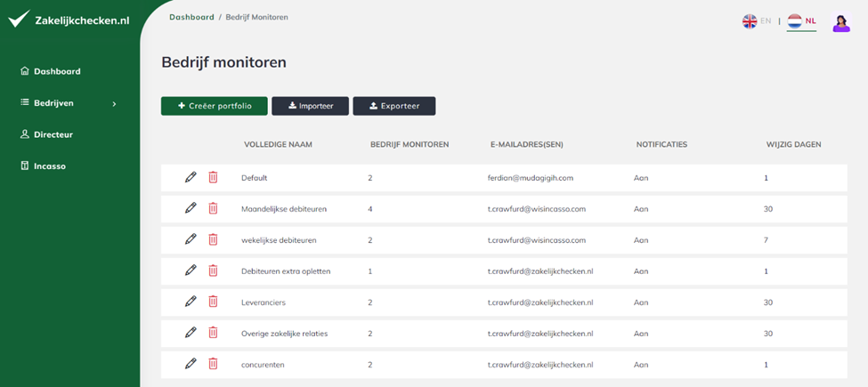Open the Incasso sidebar section
Screen dimensions: 868x387
pyautogui.click(x=44, y=165)
